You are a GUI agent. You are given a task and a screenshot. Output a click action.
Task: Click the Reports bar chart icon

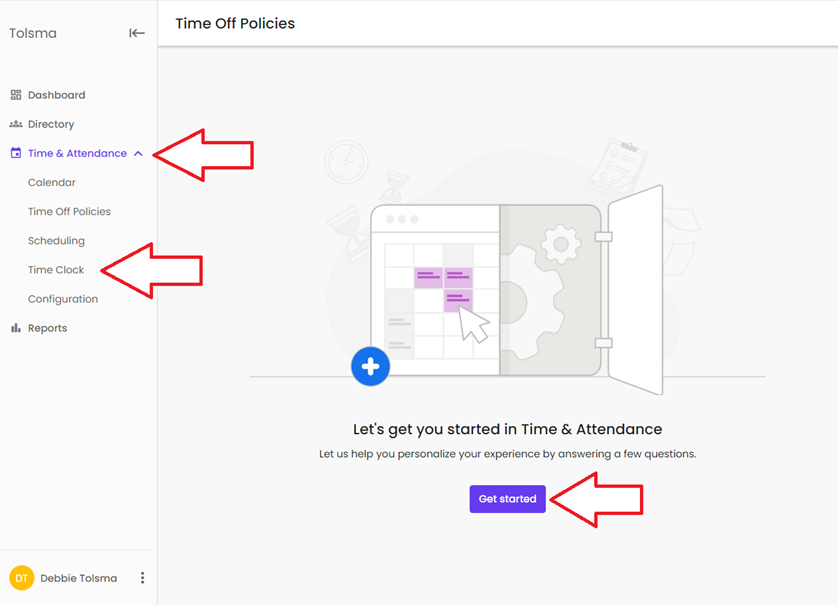pos(16,328)
